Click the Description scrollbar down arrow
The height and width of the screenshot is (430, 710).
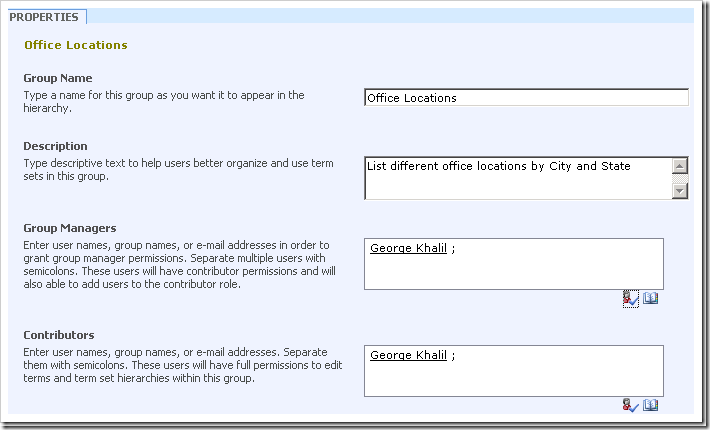[680, 191]
